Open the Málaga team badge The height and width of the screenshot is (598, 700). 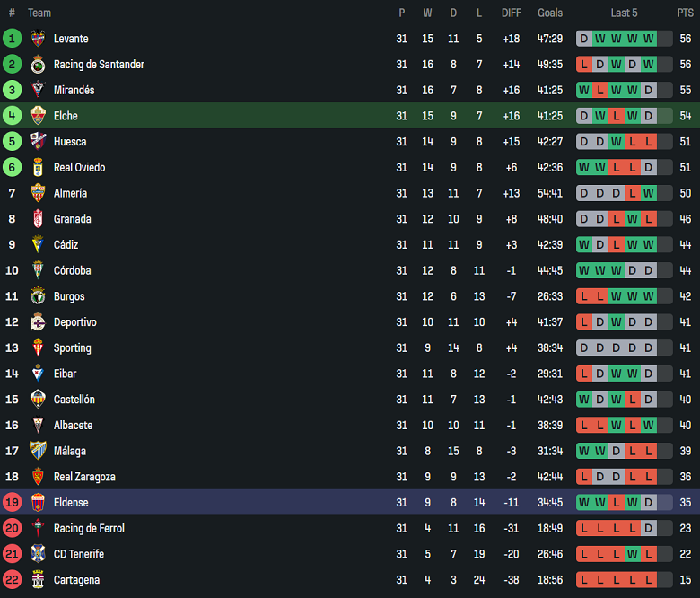pyautogui.click(x=38, y=451)
